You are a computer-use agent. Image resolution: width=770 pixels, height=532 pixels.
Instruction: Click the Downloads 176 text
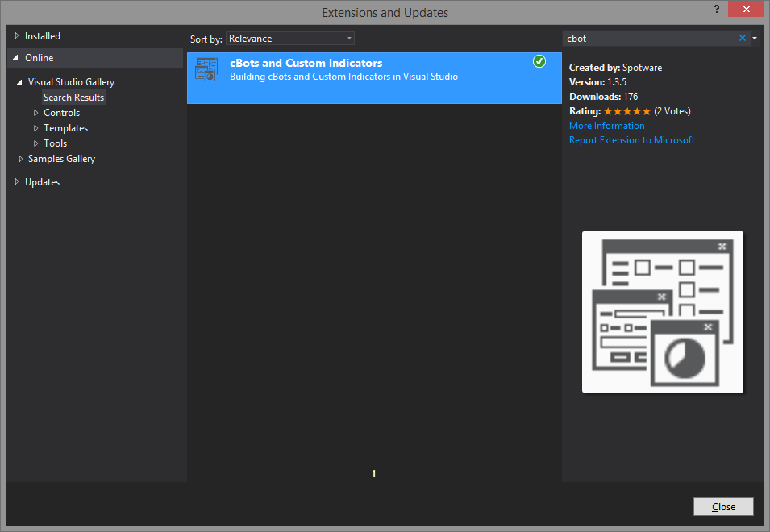[x=604, y=97]
